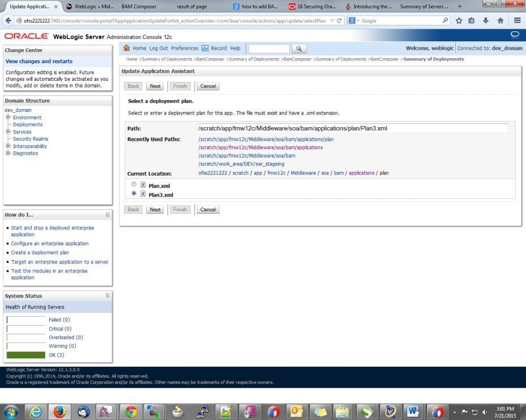
Task: Click the top Cancel button
Action: click(x=208, y=86)
